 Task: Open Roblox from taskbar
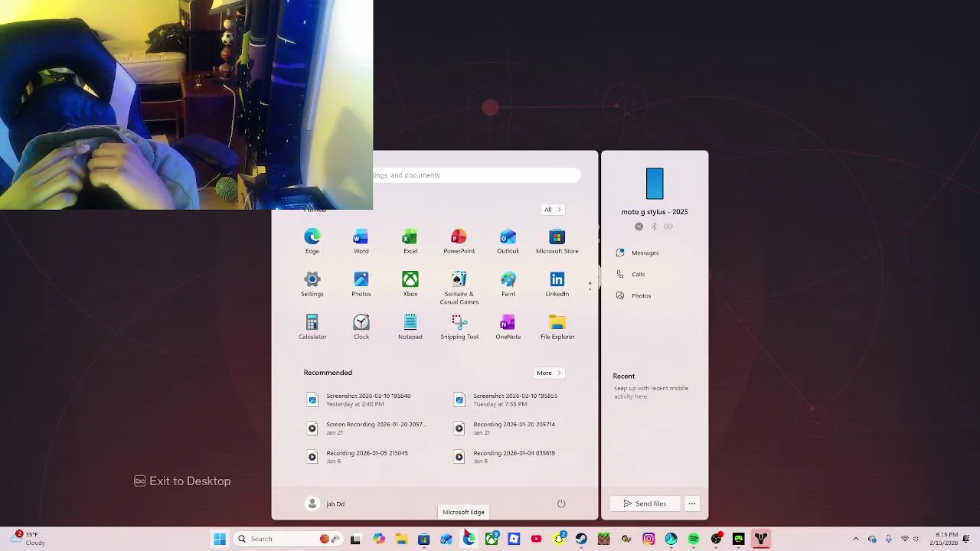[x=514, y=539]
